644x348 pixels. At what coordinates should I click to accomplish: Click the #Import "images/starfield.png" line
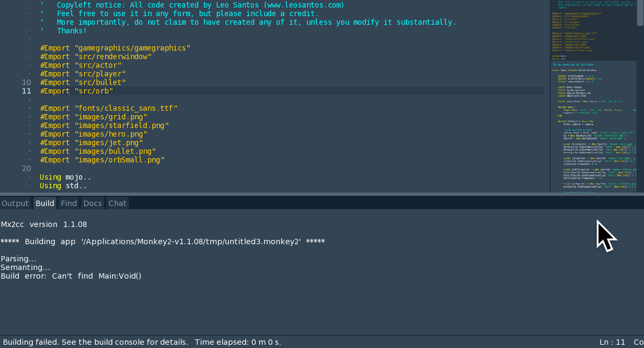104,125
